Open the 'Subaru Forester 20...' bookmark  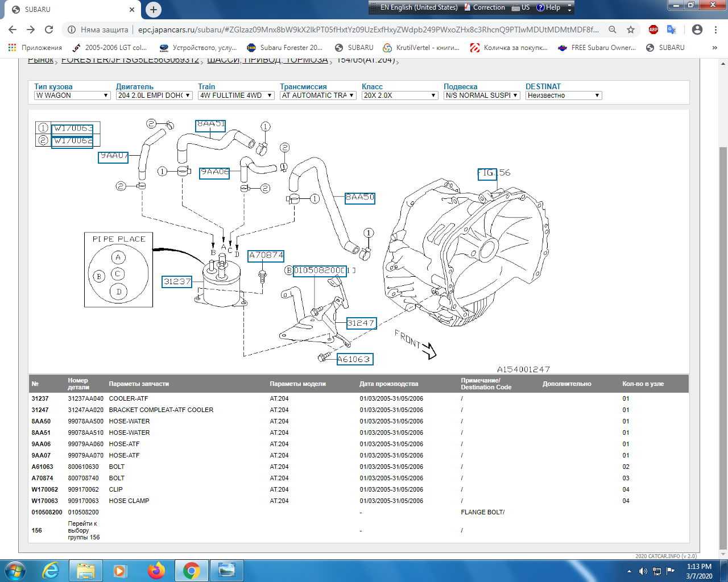pyautogui.click(x=284, y=48)
